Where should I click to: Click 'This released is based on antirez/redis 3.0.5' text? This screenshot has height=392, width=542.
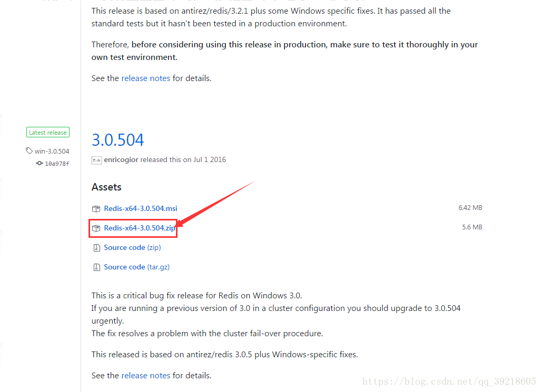[x=225, y=355]
